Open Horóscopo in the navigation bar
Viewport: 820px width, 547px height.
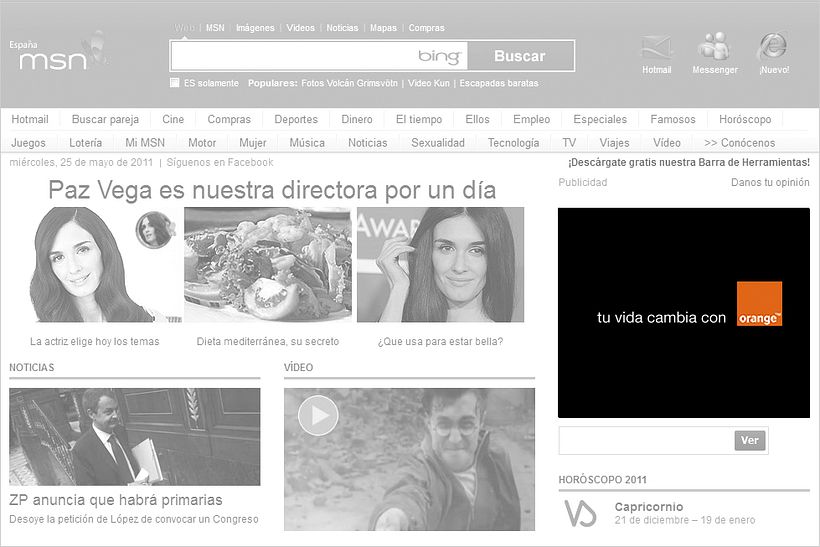[745, 119]
